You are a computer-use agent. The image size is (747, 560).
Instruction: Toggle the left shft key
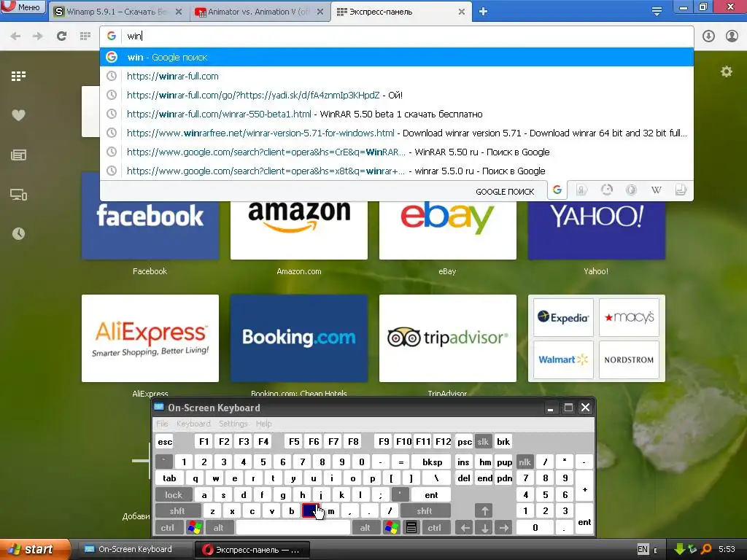click(x=177, y=511)
